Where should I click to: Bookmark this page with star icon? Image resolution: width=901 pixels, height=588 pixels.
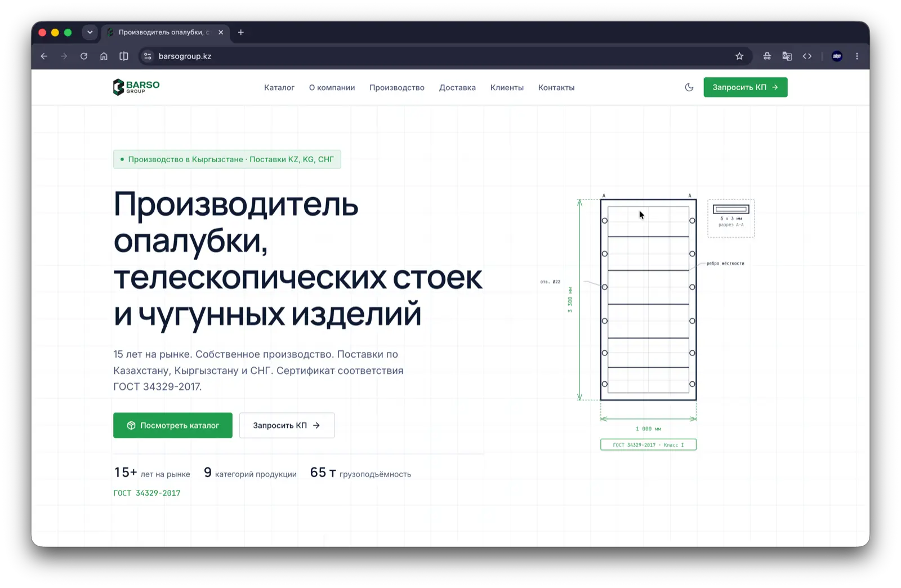[x=739, y=56]
